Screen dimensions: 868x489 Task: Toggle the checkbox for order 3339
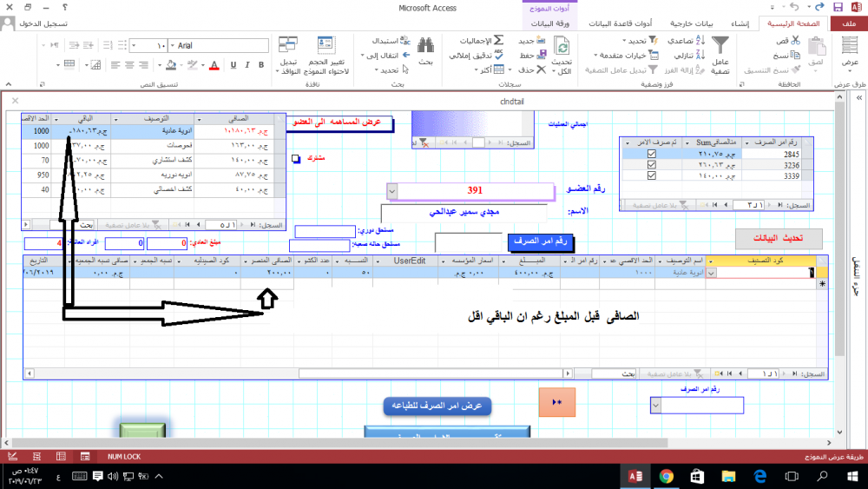[652, 175]
